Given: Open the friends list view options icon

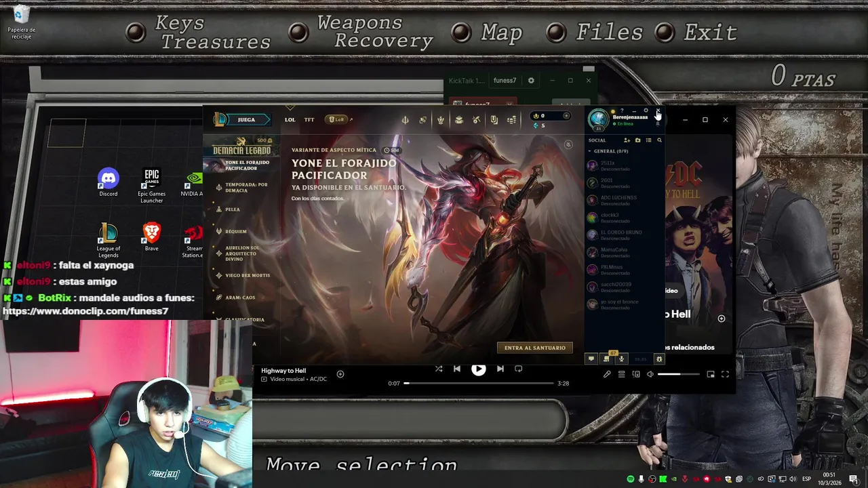Looking at the screenshot, I should [x=648, y=140].
